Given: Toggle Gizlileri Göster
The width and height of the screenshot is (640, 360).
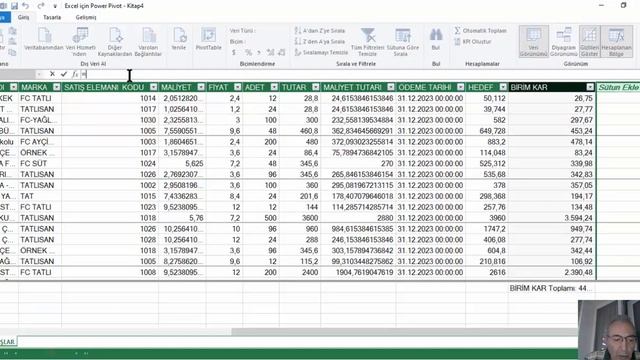Looking at the screenshot, I should pos(589,42).
